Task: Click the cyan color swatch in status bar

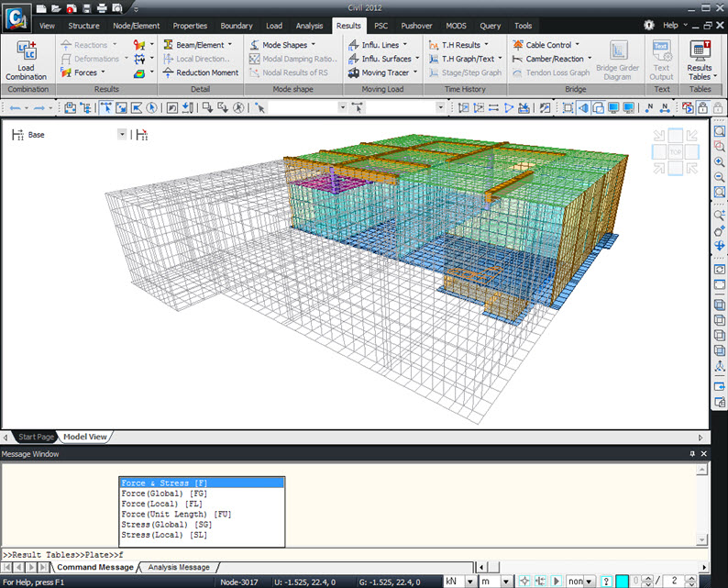Action: point(623,582)
